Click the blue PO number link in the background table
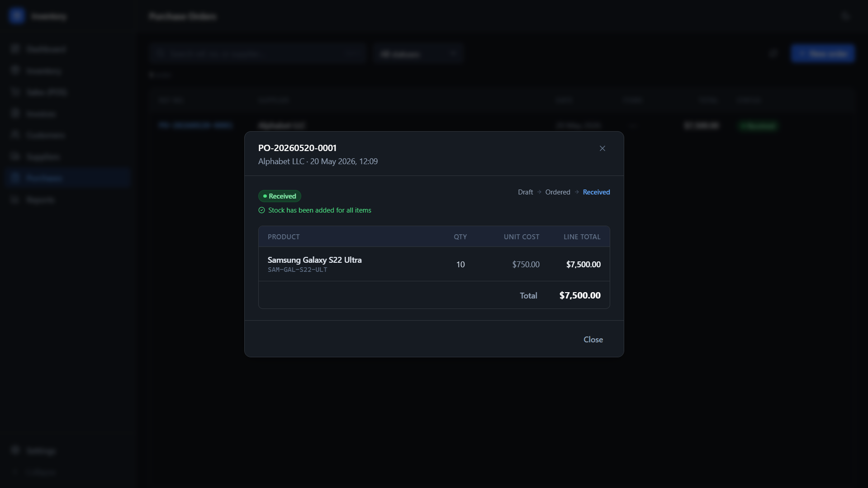The image size is (868, 488). pyautogui.click(x=195, y=125)
